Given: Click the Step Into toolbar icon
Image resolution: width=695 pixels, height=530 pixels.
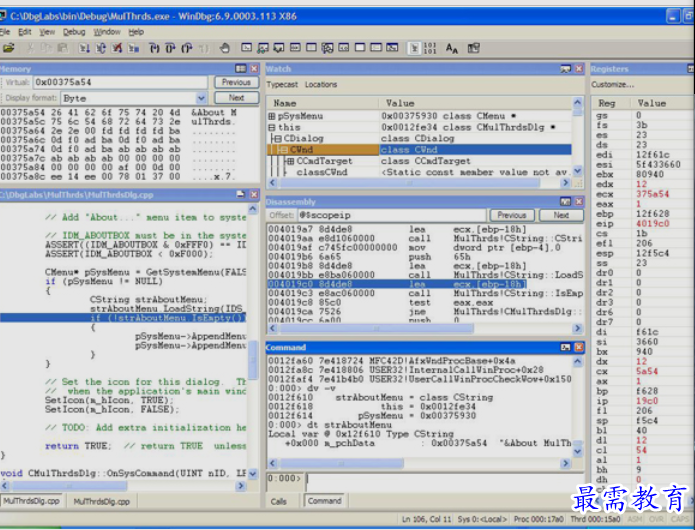Looking at the screenshot, I should tap(154, 48).
